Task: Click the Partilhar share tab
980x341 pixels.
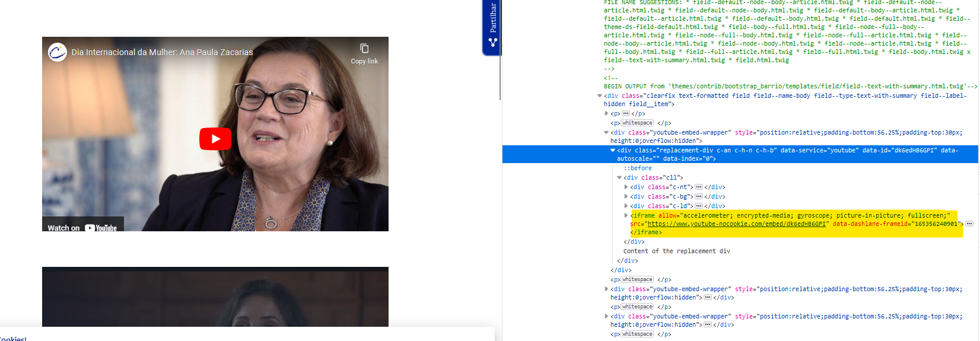Action: click(x=493, y=18)
